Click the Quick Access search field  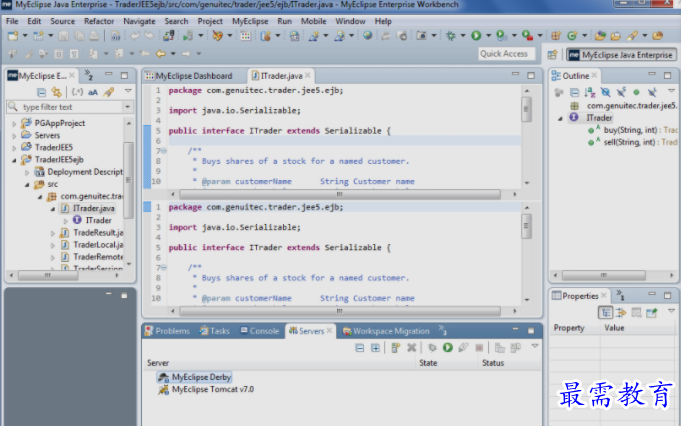(506, 54)
